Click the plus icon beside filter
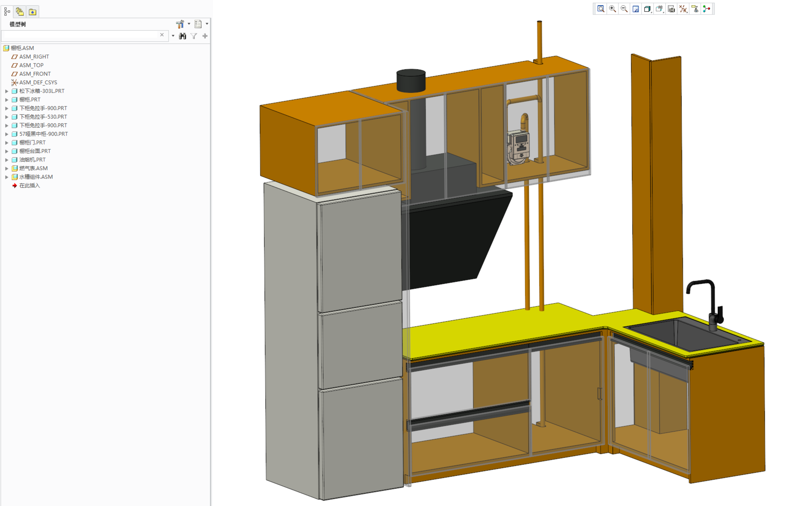812x506 pixels. point(205,36)
